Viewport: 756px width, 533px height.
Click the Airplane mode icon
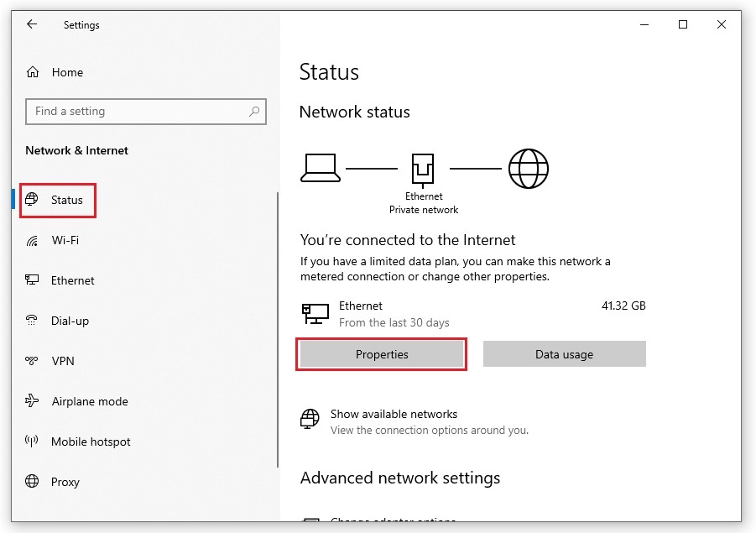33,401
